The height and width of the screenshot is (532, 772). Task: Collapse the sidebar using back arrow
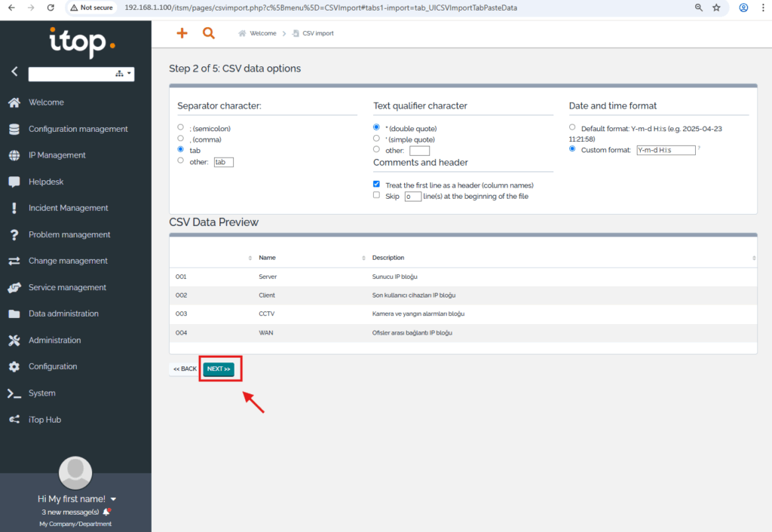[14, 72]
